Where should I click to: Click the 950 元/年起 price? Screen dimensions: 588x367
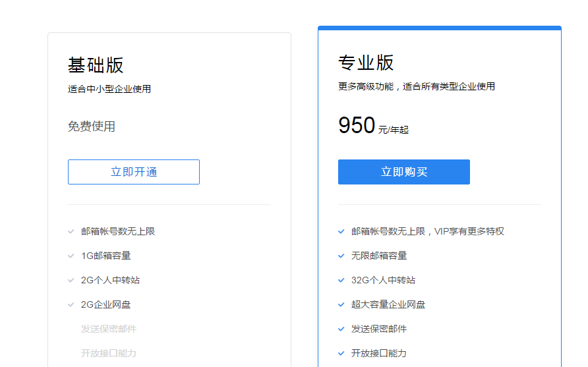373,126
